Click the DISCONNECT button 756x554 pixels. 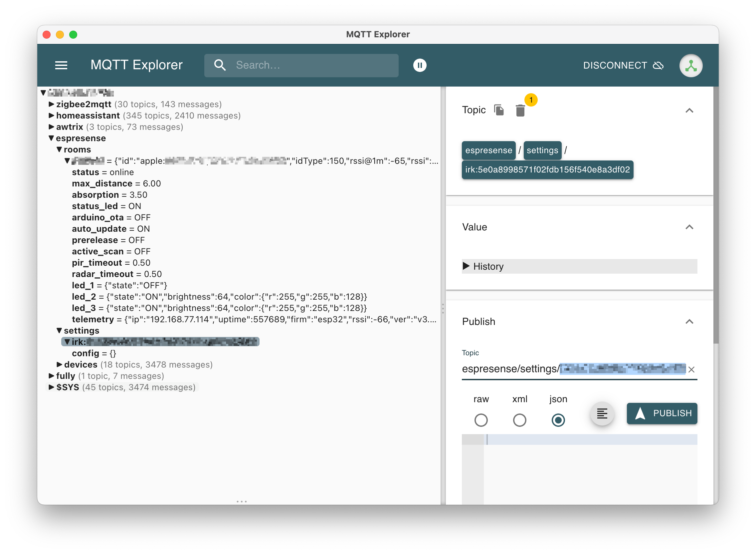pos(623,65)
